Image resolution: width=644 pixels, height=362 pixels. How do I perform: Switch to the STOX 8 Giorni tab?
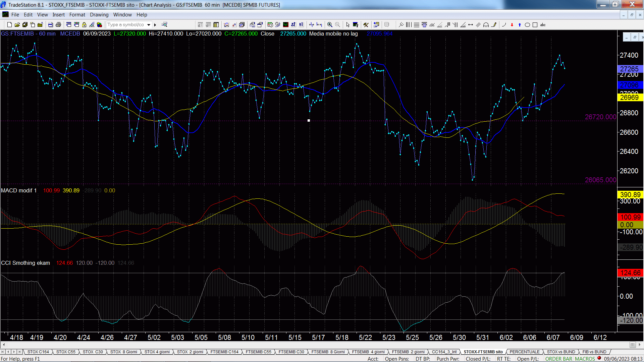tap(124, 352)
